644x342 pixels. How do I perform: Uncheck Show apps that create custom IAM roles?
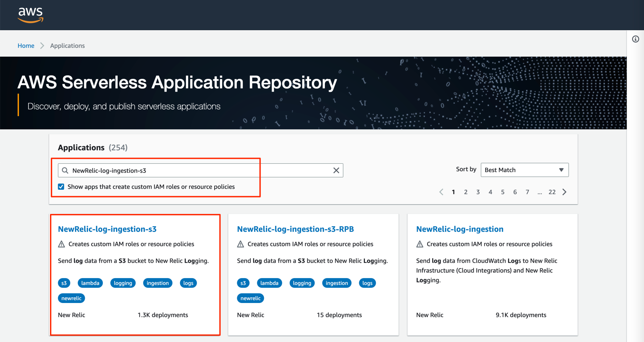61,187
